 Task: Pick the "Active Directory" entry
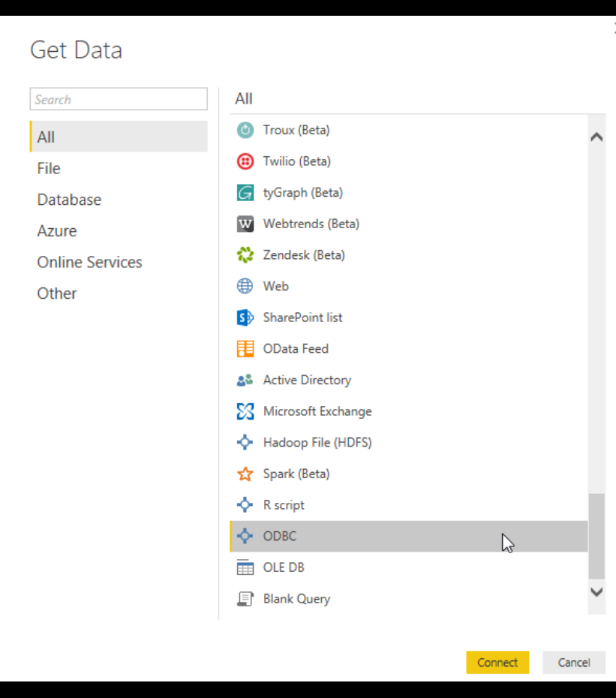[x=307, y=381]
